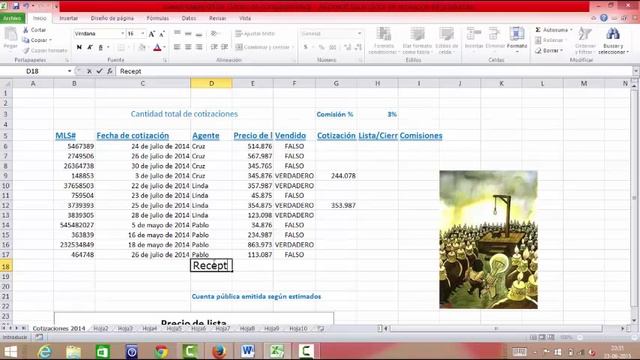Image resolution: width=640 pixels, height=360 pixels.
Task: Click the cell borders icon
Action: pos(121,47)
